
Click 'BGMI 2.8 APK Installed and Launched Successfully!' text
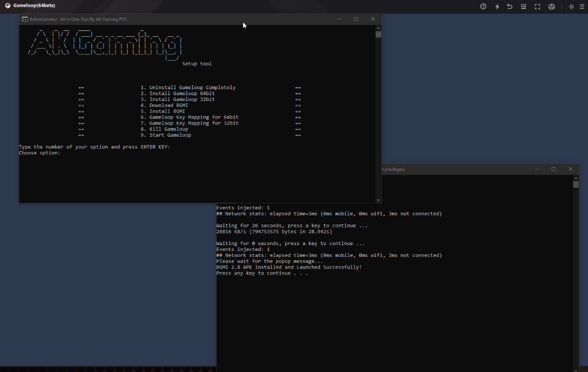pyautogui.click(x=289, y=267)
